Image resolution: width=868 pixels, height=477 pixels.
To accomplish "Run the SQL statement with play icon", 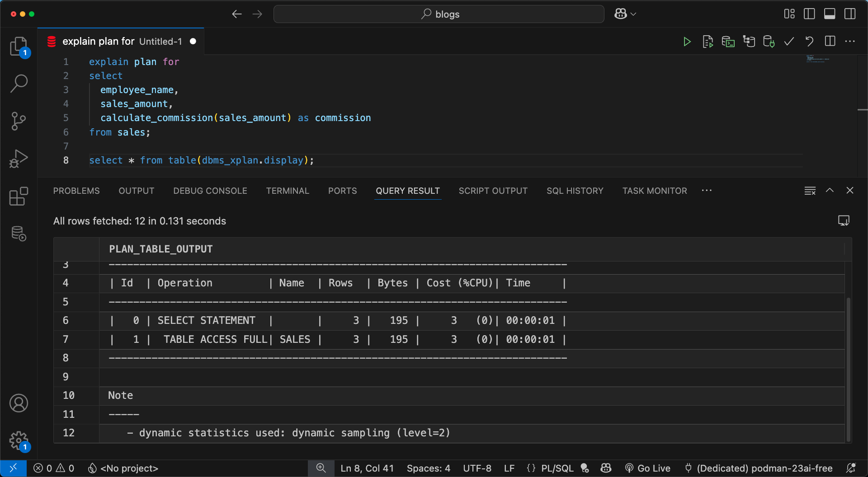I will [687, 42].
